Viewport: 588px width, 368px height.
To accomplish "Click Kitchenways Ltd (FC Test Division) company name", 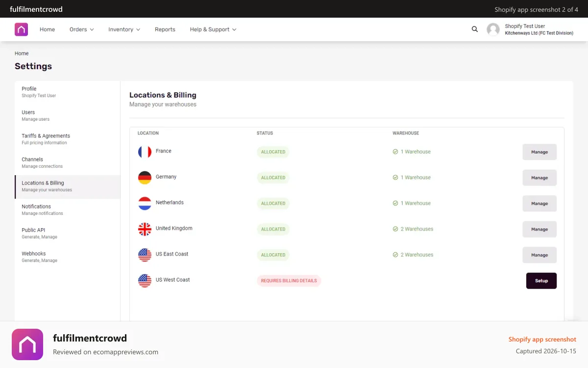I will 539,33.
